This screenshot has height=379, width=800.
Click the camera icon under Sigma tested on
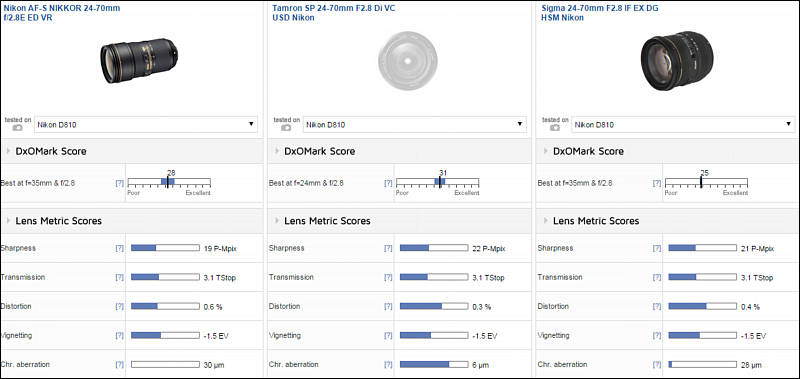point(555,128)
